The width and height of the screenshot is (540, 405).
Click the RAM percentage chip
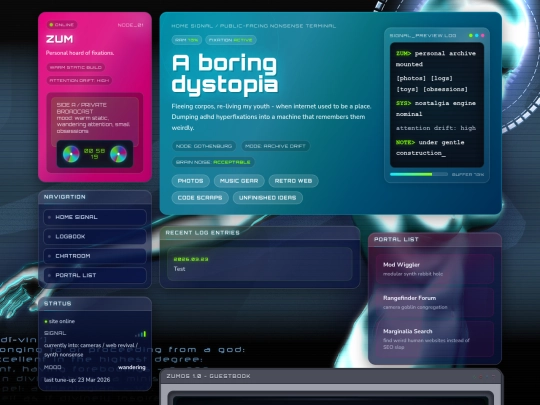point(186,40)
